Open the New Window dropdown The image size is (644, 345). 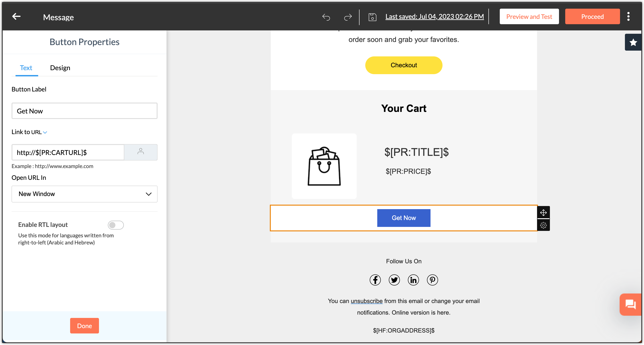[85, 194]
